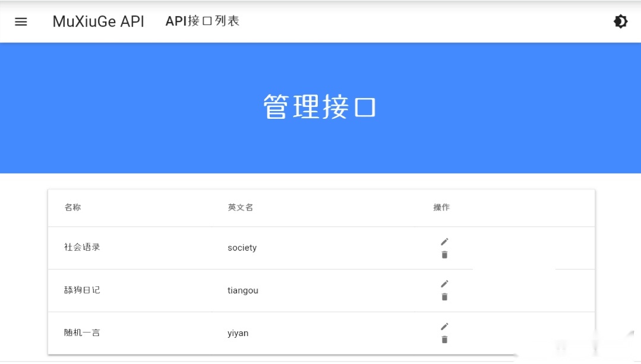641x364 pixels.
Task: Delete the 社会语录 entry via trash icon
Action: (444, 254)
